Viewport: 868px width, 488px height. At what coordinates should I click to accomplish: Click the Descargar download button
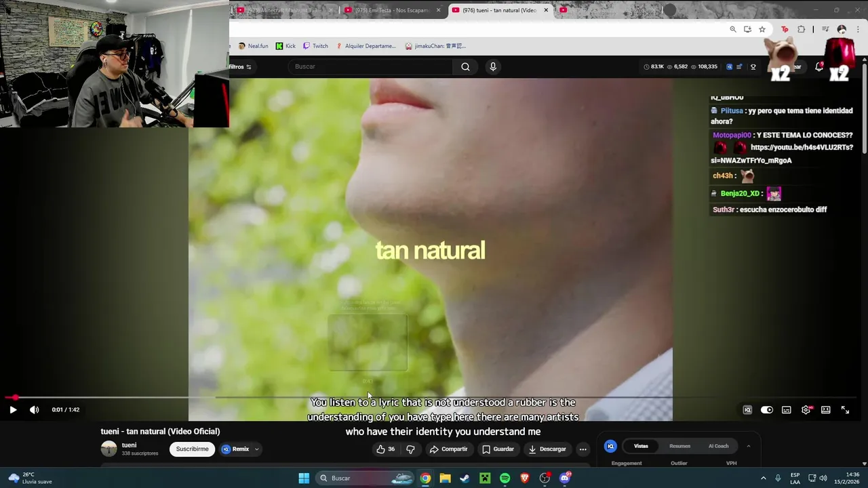tap(547, 449)
